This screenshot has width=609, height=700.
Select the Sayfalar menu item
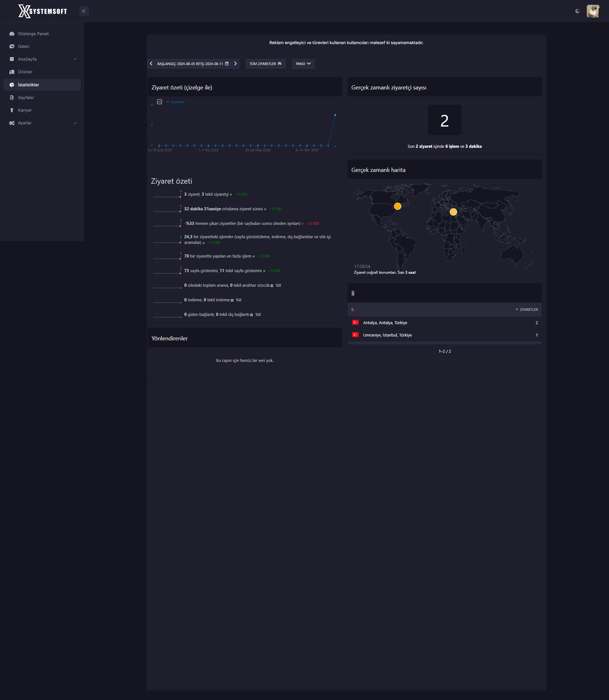click(x=26, y=97)
